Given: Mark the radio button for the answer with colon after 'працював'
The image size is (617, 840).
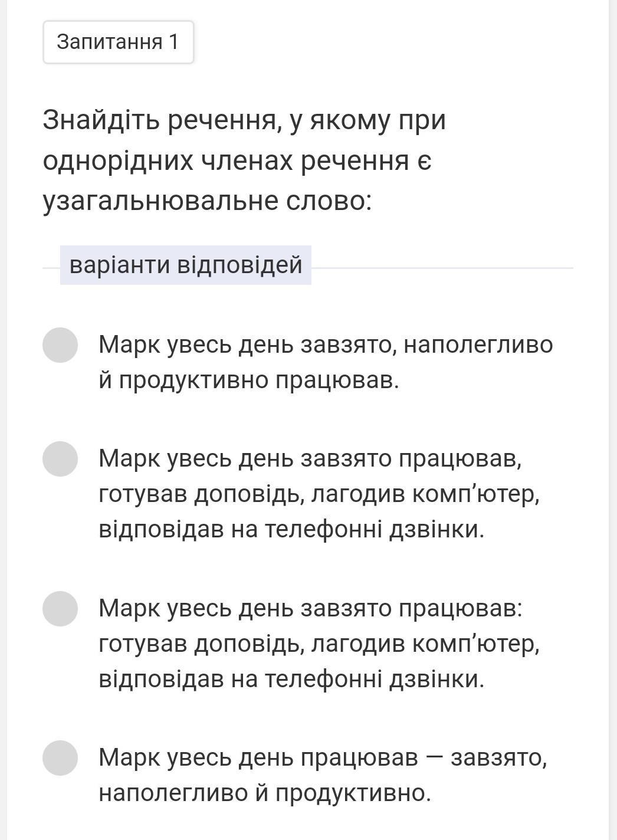Looking at the screenshot, I should (60, 609).
